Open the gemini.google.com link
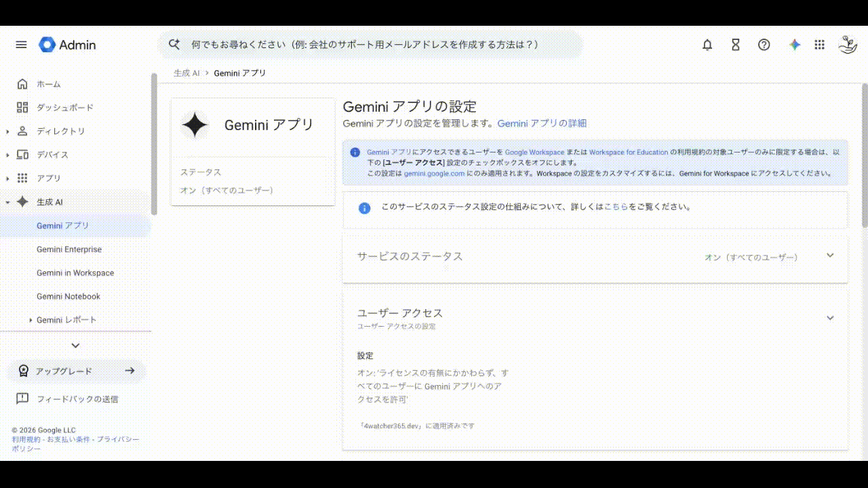Image resolution: width=868 pixels, height=488 pixels. tap(435, 174)
